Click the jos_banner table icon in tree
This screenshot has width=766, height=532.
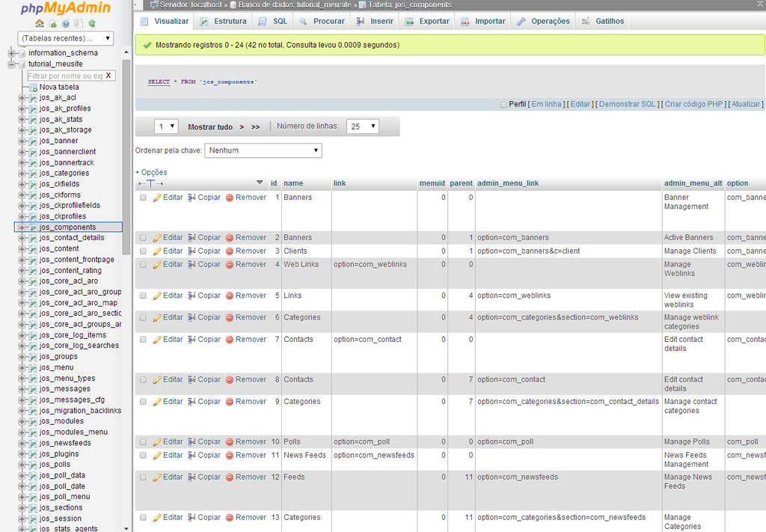click(33, 141)
